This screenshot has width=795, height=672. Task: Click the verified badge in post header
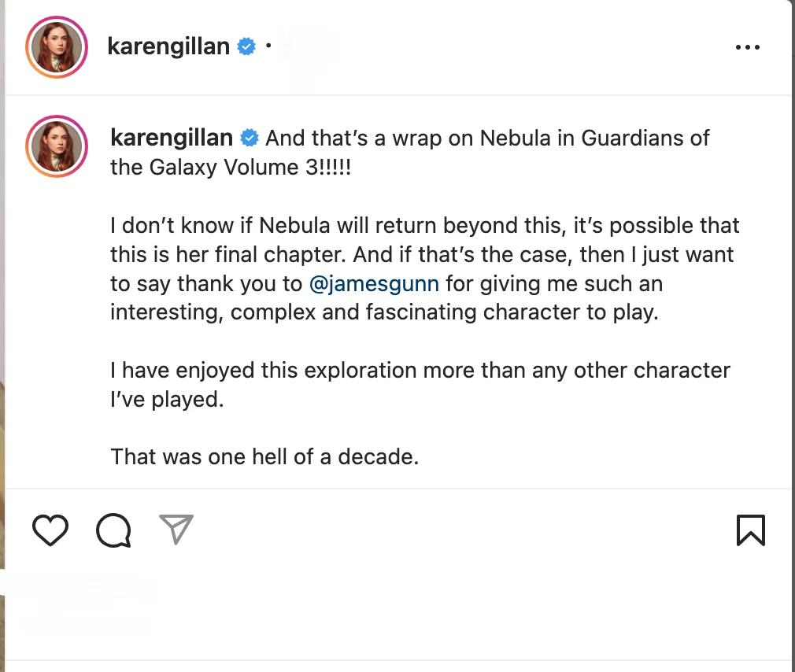246,46
